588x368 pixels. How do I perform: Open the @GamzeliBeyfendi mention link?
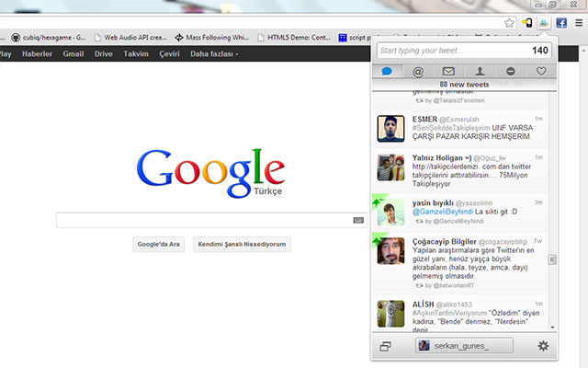(443, 212)
